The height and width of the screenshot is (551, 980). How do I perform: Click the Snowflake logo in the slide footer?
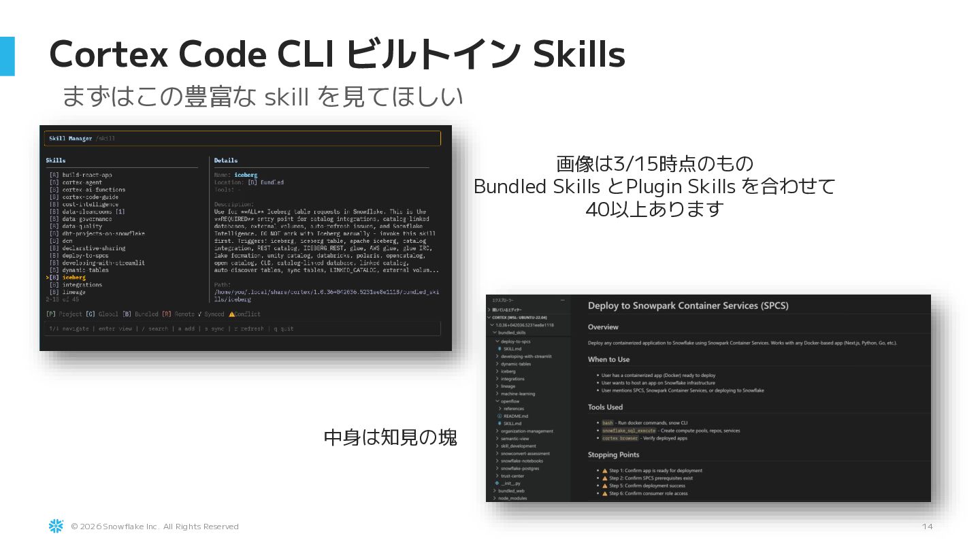tap(56, 526)
